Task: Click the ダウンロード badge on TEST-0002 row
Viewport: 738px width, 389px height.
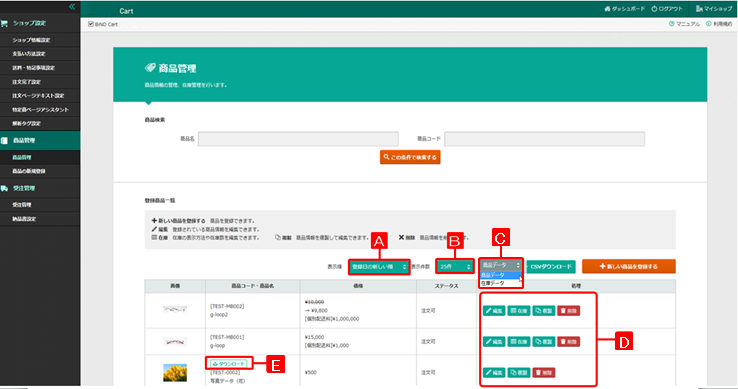Action: [x=229, y=364]
